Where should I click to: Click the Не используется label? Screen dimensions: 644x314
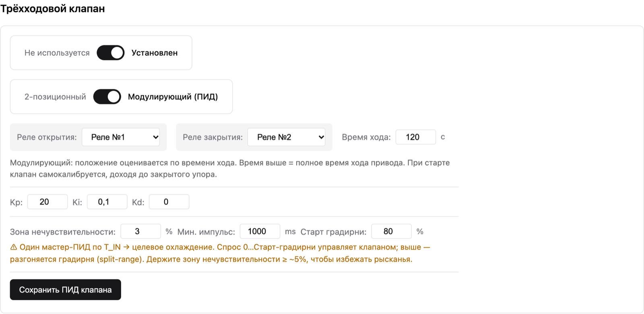(x=57, y=53)
